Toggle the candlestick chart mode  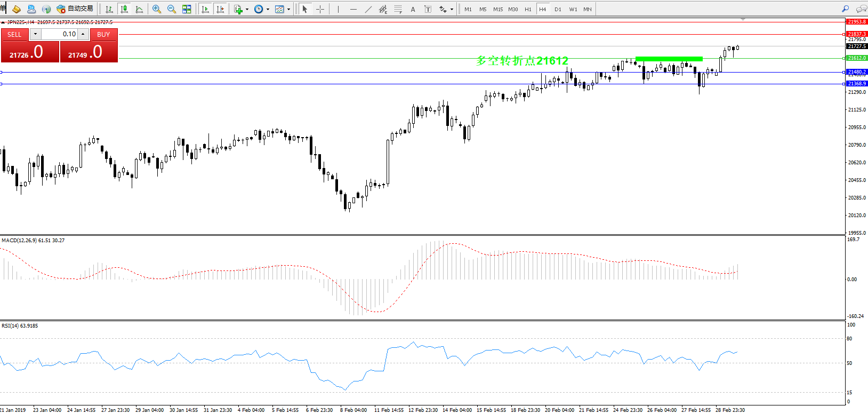[x=124, y=9]
